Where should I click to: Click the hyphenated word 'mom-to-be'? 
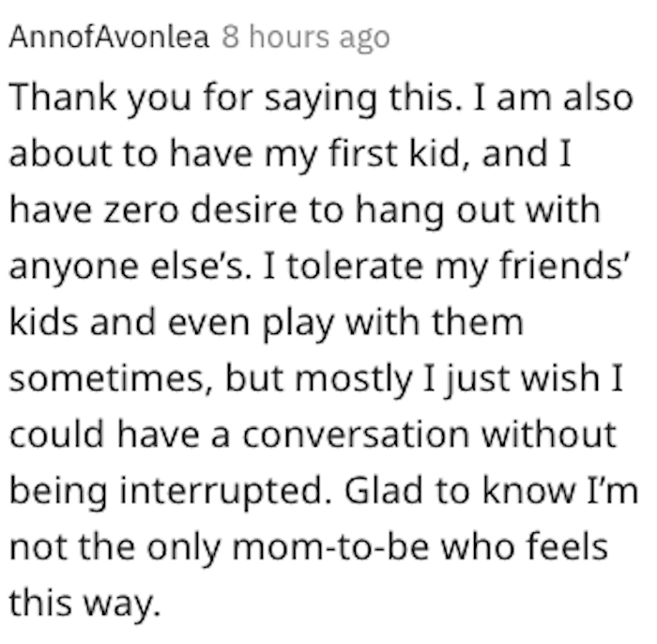[x=331, y=547]
